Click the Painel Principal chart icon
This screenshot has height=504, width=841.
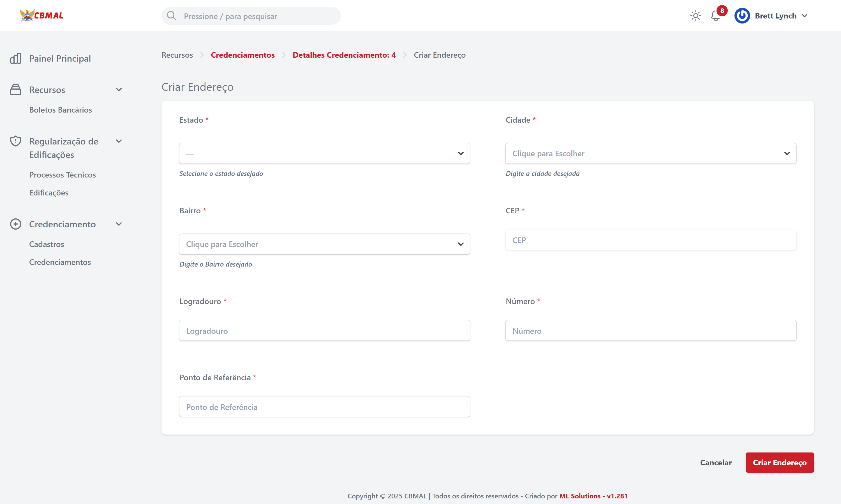coord(16,59)
